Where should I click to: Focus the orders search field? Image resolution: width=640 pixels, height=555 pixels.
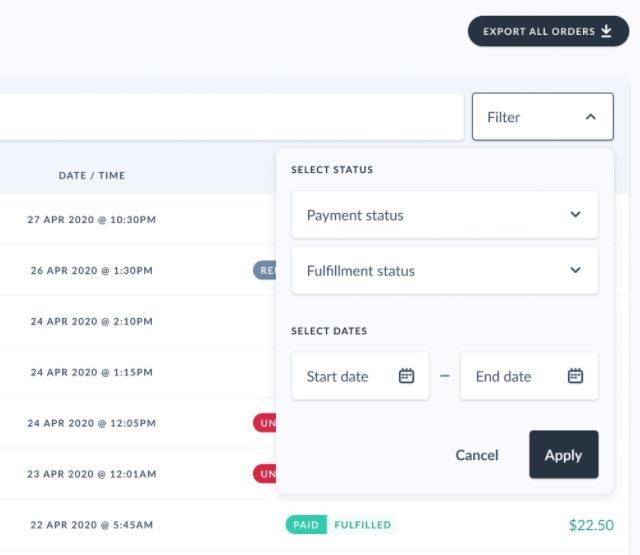[x=230, y=117]
